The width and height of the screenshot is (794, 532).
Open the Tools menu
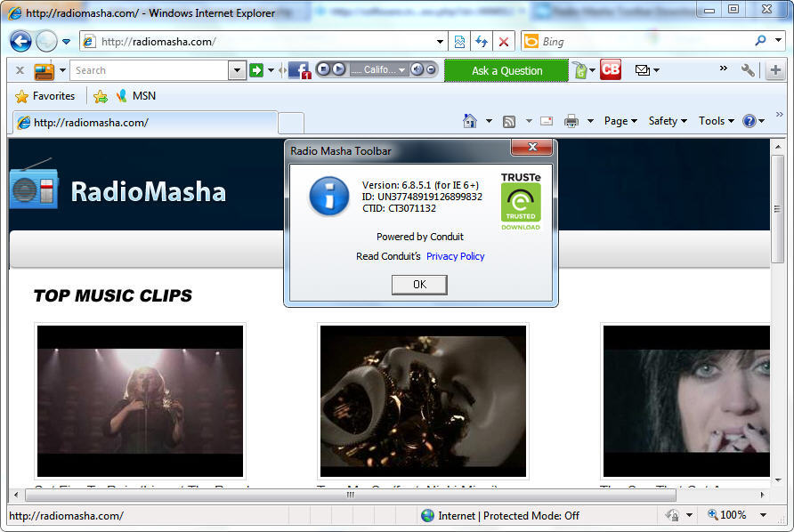(716, 121)
